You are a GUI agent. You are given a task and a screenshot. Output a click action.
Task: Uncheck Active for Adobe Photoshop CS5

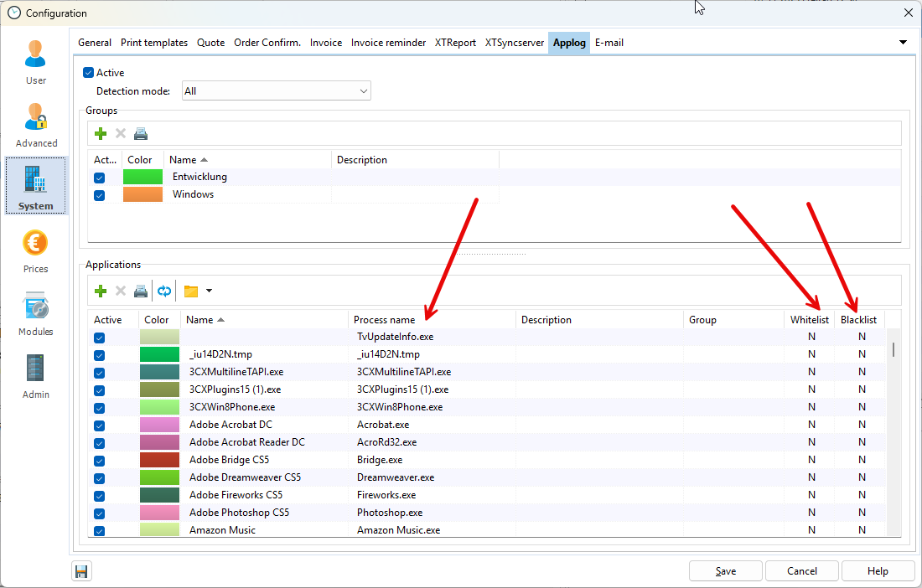click(x=100, y=513)
